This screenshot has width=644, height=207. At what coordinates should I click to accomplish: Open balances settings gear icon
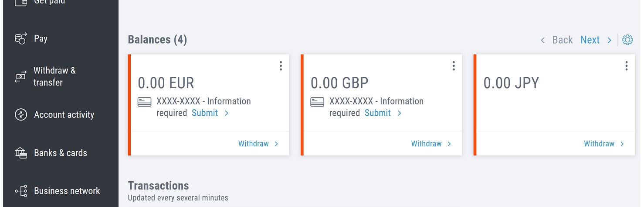coord(627,40)
